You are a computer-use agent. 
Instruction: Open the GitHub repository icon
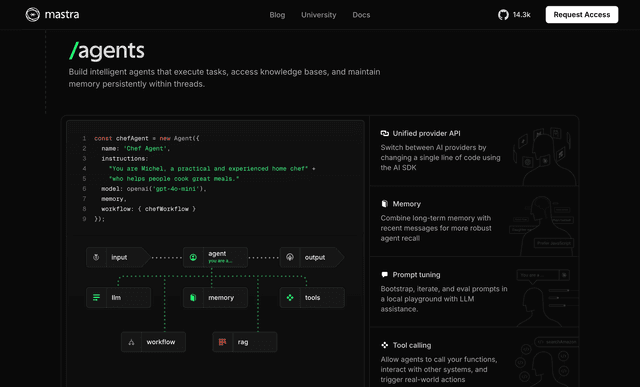[503, 15]
